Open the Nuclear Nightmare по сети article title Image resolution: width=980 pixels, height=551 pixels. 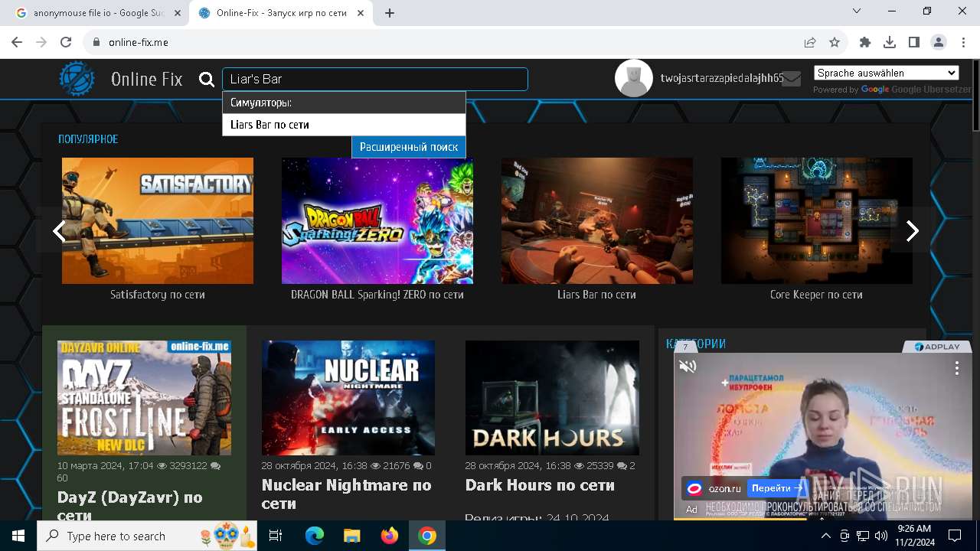(x=347, y=494)
